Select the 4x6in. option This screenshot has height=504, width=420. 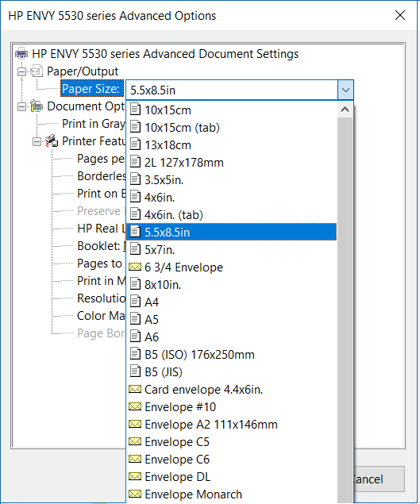pos(232,197)
